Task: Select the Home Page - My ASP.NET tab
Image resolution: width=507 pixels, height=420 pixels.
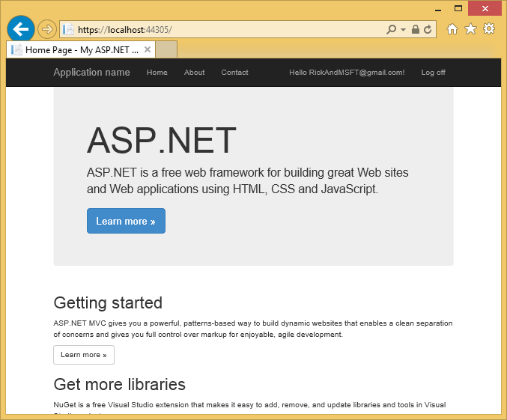Action: [x=81, y=50]
